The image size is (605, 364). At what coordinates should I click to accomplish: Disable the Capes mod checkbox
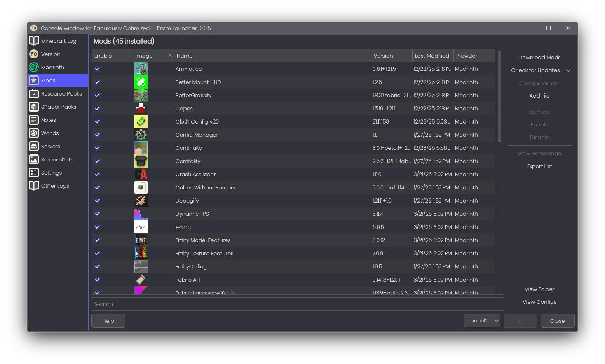[97, 108]
